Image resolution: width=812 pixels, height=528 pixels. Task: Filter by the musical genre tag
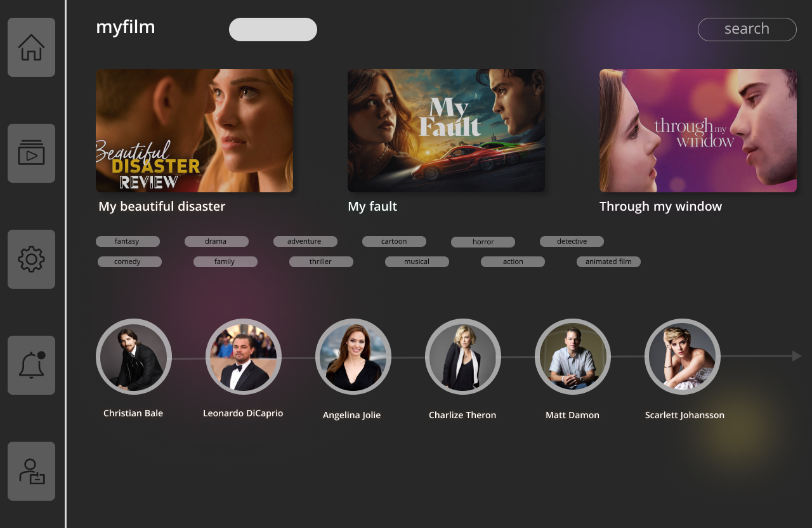click(417, 261)
